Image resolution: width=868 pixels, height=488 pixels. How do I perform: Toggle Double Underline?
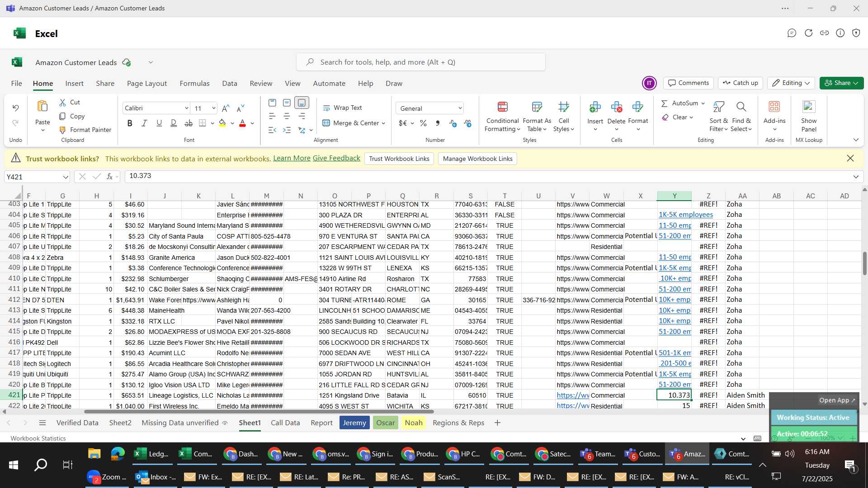[174, 123]
